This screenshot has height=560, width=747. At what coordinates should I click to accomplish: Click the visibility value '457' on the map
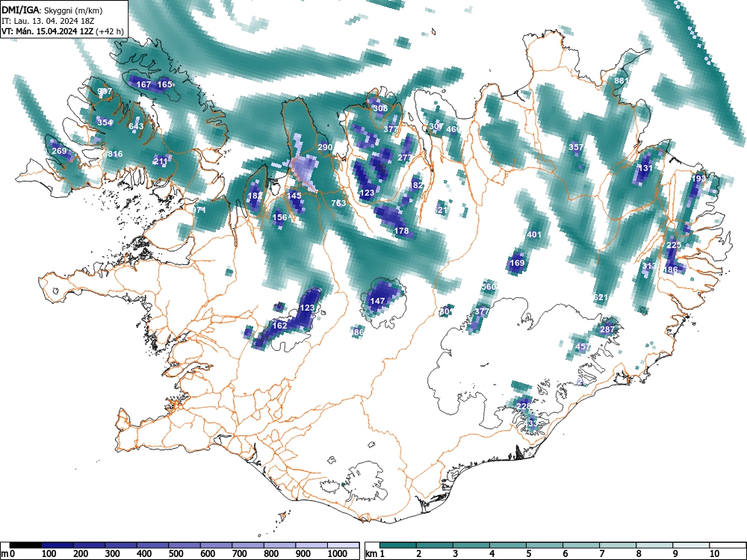(x=583, y=346)
